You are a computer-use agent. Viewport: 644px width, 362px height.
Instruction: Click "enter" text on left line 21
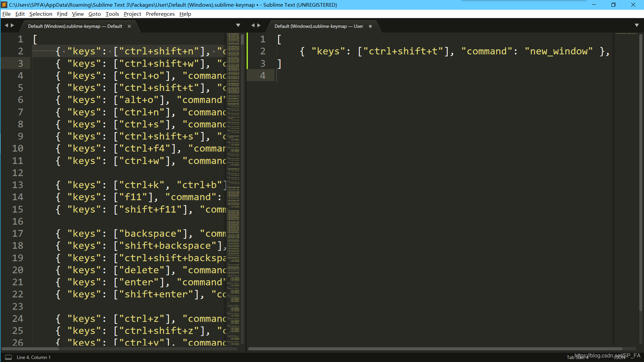[139, 282]
